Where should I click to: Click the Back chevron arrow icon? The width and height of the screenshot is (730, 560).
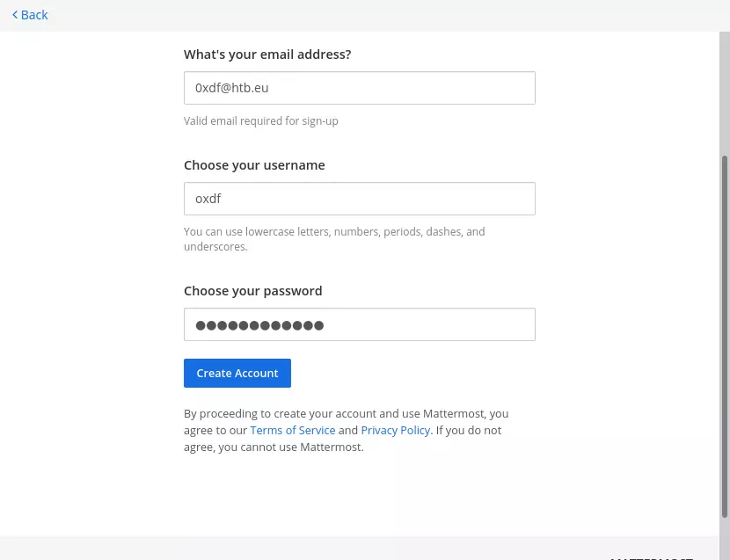[15, 15]
